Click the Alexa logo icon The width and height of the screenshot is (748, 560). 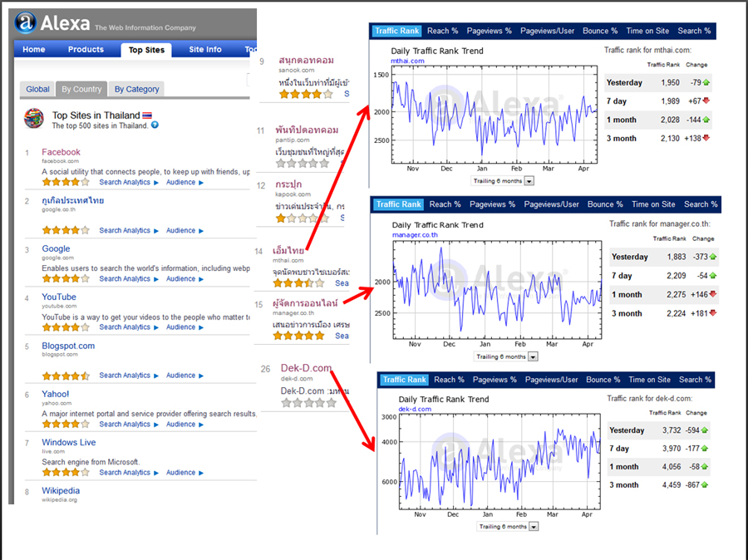click(26, 22)
